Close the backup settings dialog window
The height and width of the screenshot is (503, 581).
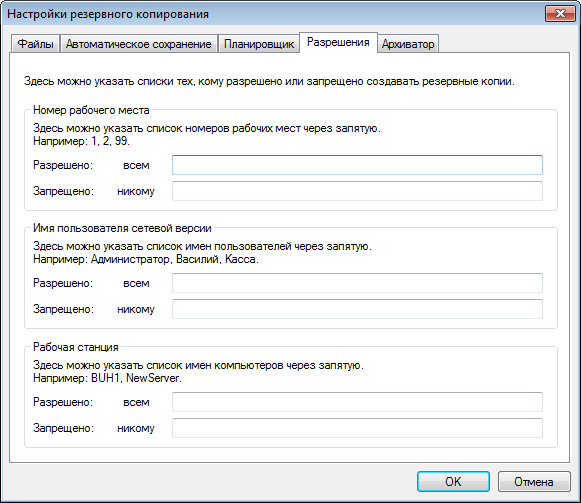[x=560, y=14]
